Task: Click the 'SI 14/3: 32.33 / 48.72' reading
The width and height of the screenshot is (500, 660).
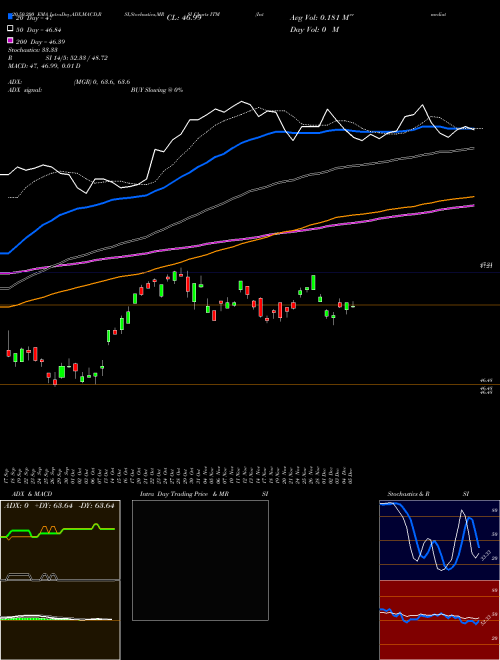Action: point(77,58)
